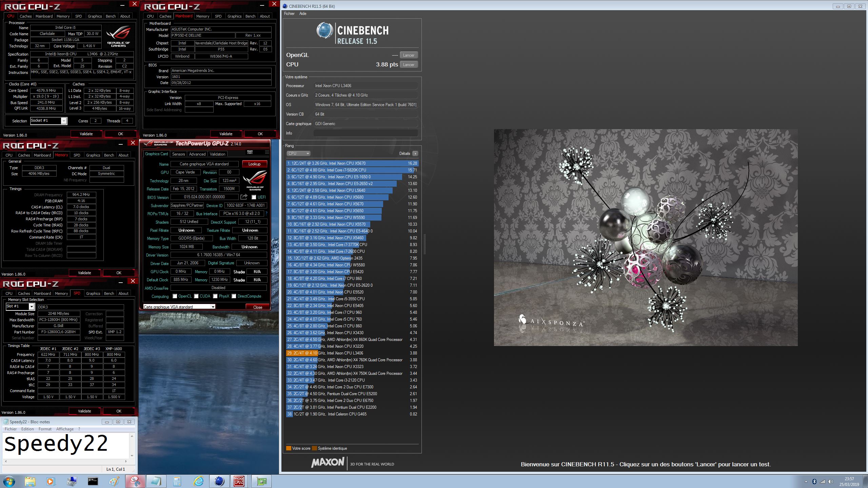The height and width of the screenshot is (488, 868).
Task: Open the Format menu in Notepad
Action: click(45, 429)
